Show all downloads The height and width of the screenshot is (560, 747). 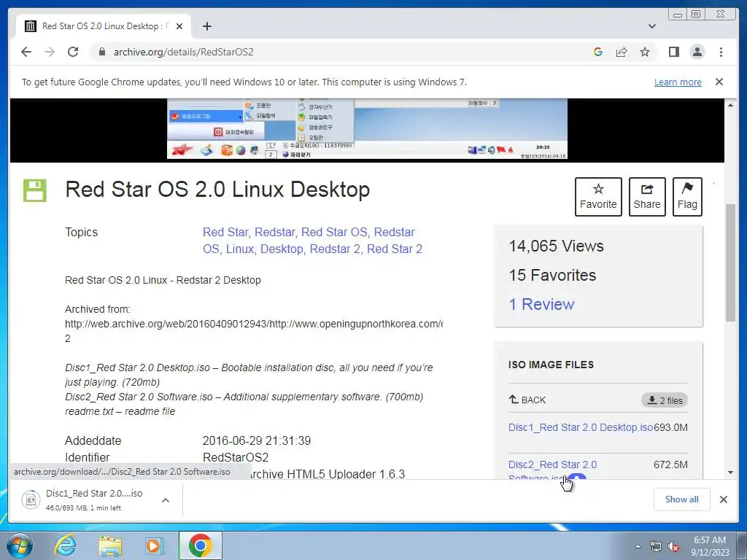click(x=682, y=499)
